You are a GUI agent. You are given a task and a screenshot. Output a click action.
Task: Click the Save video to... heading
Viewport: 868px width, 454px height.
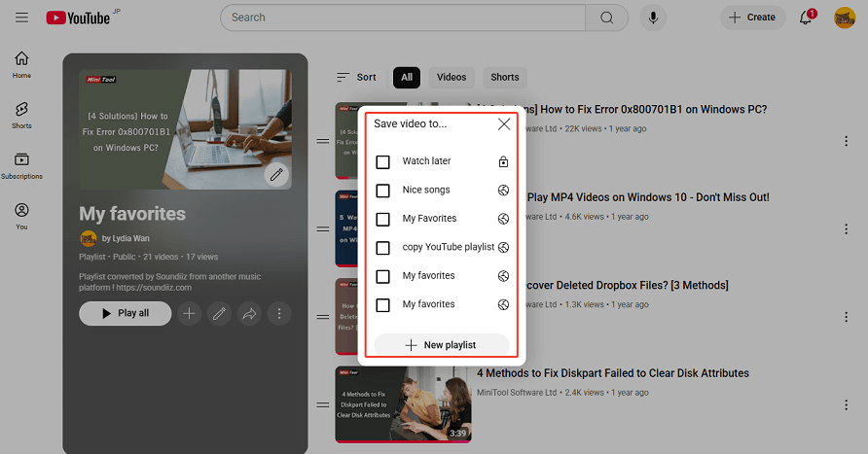[411, 123]
